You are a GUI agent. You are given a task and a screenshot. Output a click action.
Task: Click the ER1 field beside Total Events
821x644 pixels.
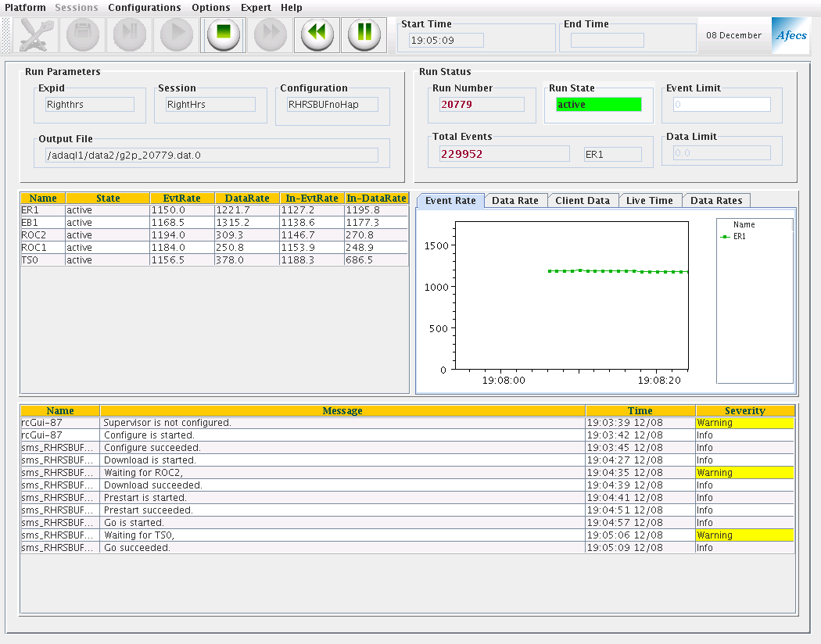coord(612,154)
